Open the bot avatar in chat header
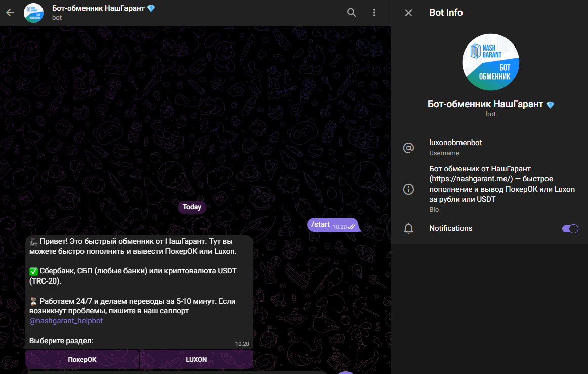 tap(34, 13)
